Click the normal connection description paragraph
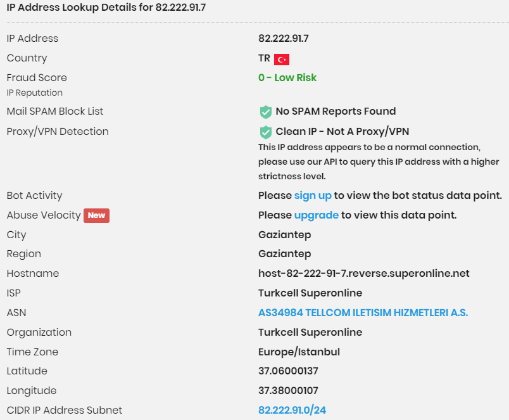This screenshot has height=420, width=509. pyautogui.click(x=379, y=162)
